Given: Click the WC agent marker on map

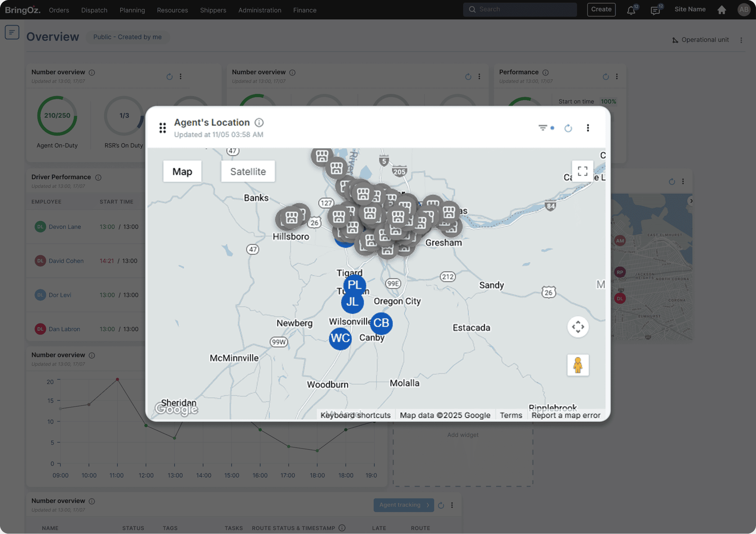Looking at the screenshot, I should (340, 338).
